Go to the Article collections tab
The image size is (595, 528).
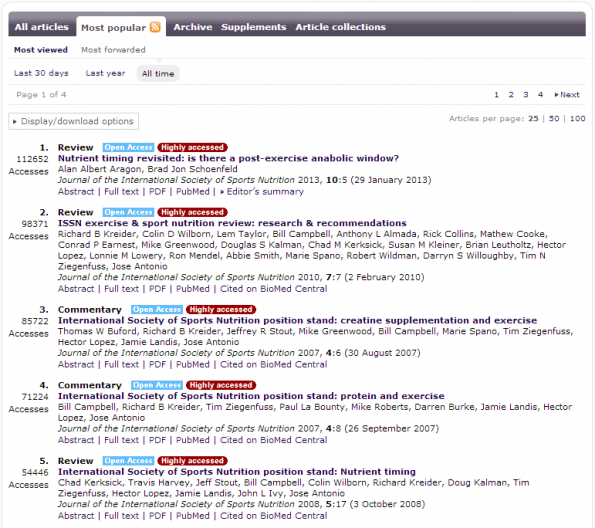340,27
